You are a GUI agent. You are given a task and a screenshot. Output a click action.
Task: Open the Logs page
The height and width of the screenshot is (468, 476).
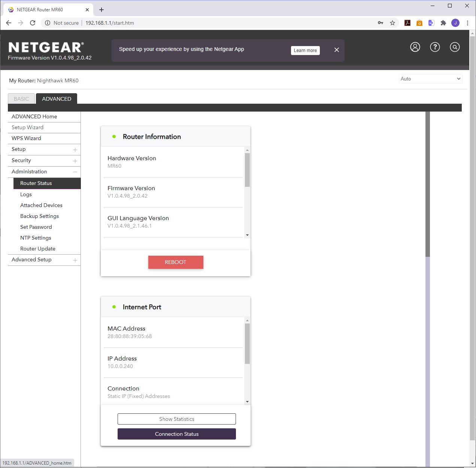point(26,194)
